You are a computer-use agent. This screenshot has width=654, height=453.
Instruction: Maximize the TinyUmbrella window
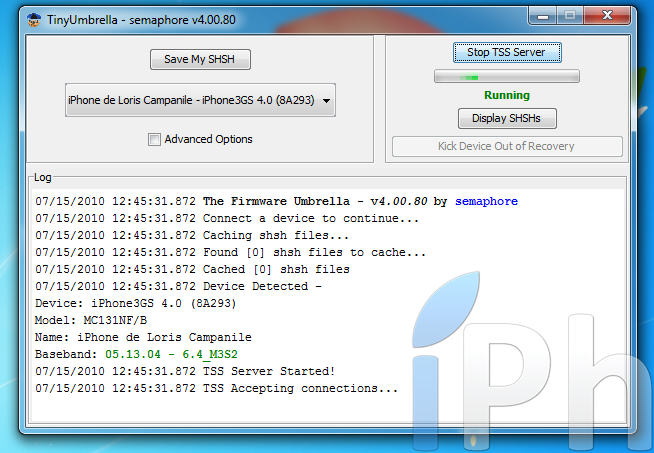point(571,14)
